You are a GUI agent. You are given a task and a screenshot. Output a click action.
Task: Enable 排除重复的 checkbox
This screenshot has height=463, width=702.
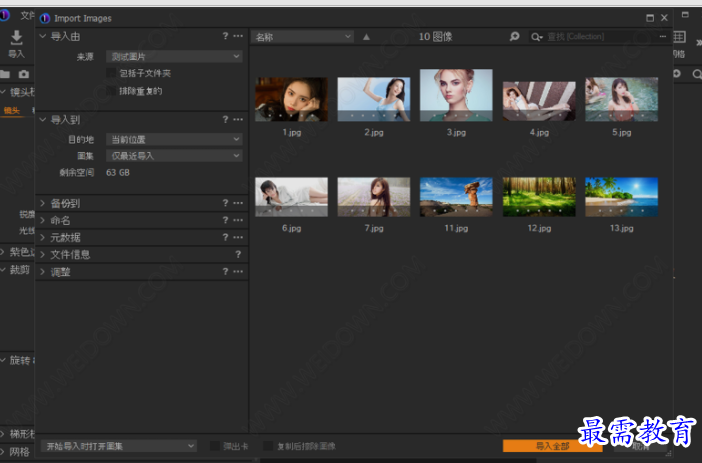pos(111,91)
